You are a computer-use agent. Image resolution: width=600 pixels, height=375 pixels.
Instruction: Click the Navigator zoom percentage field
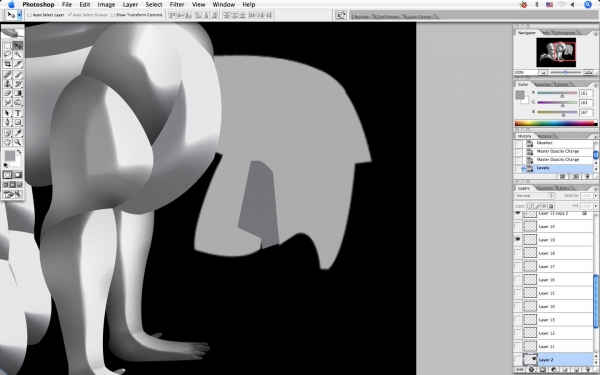tap(526, 72)
